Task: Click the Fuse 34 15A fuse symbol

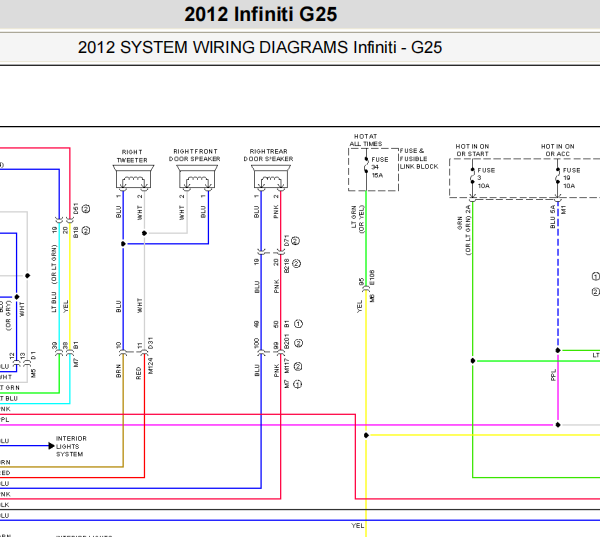Action: [x=366, y=165]
